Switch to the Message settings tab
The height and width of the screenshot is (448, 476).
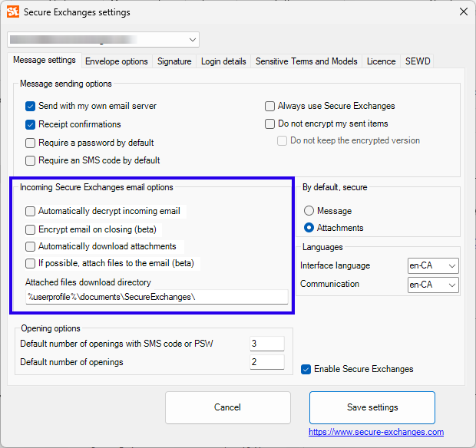tap(45, 60)
